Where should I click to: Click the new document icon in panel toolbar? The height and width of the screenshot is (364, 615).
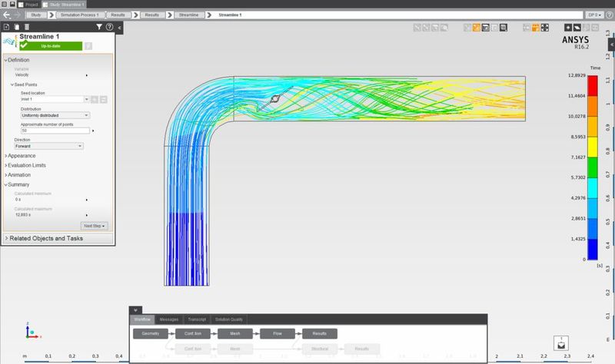(6, 27)
